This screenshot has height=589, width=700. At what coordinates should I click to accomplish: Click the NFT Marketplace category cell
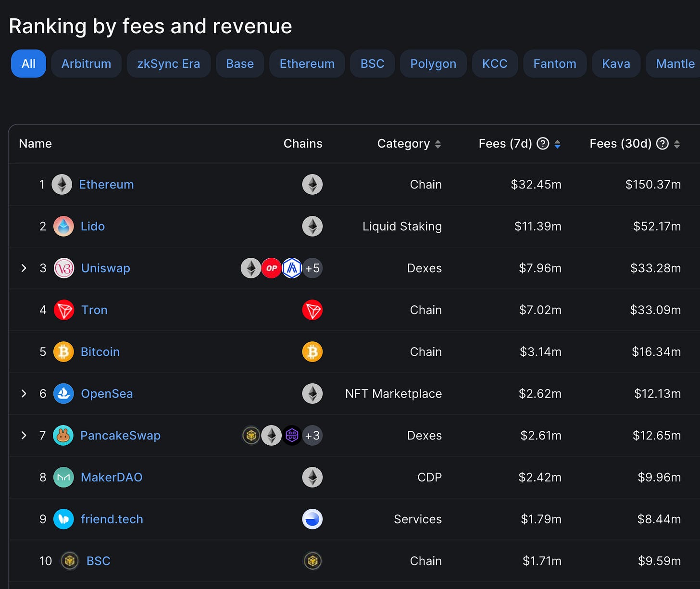point(393,394)
